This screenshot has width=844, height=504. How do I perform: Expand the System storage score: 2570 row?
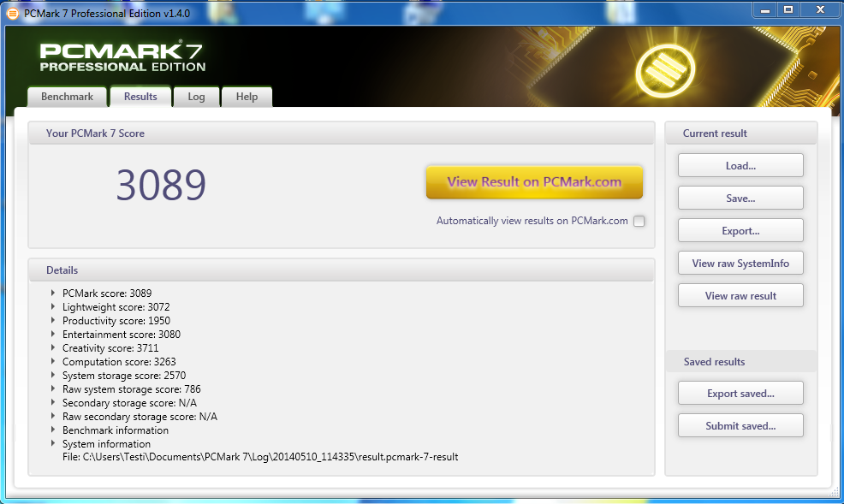pyautogui.click(x=53, y=376)
